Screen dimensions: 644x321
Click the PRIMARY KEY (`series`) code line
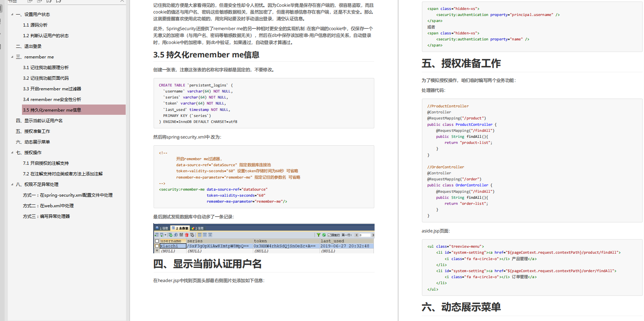(x=187, y=116)
